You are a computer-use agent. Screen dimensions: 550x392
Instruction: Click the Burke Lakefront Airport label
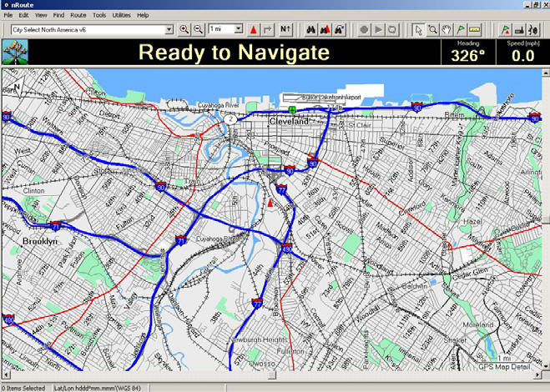tap(331, 97)
